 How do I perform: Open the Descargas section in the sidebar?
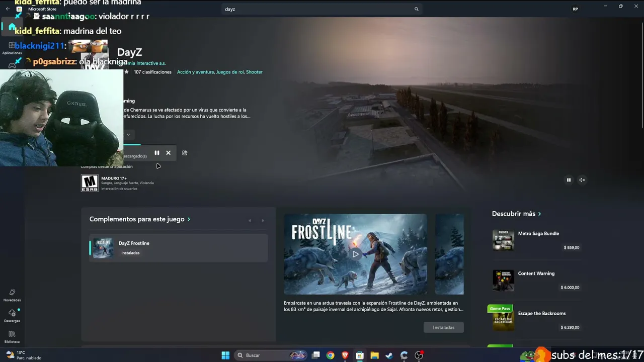coord(12,316)
